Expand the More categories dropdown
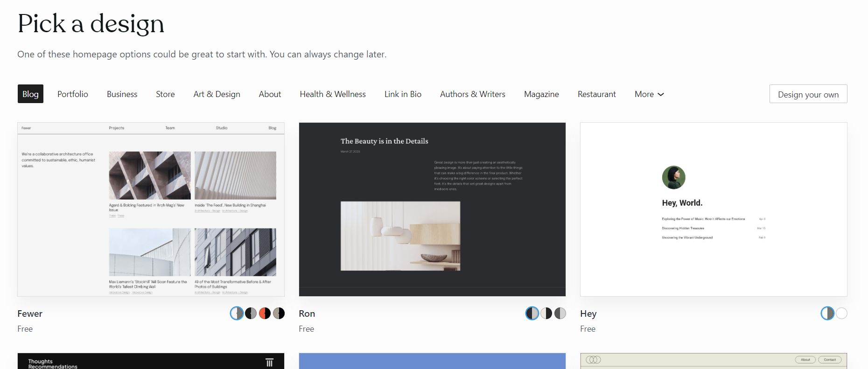The height and width of the screenshot is (369, 868). pyautogui.click(x=649, y=94)
